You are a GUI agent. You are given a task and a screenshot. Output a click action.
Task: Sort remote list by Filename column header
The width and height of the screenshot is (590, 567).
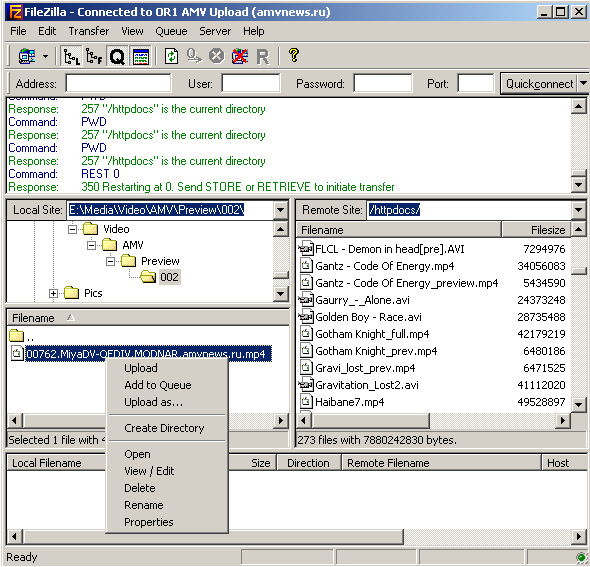[x=399, y=230]
